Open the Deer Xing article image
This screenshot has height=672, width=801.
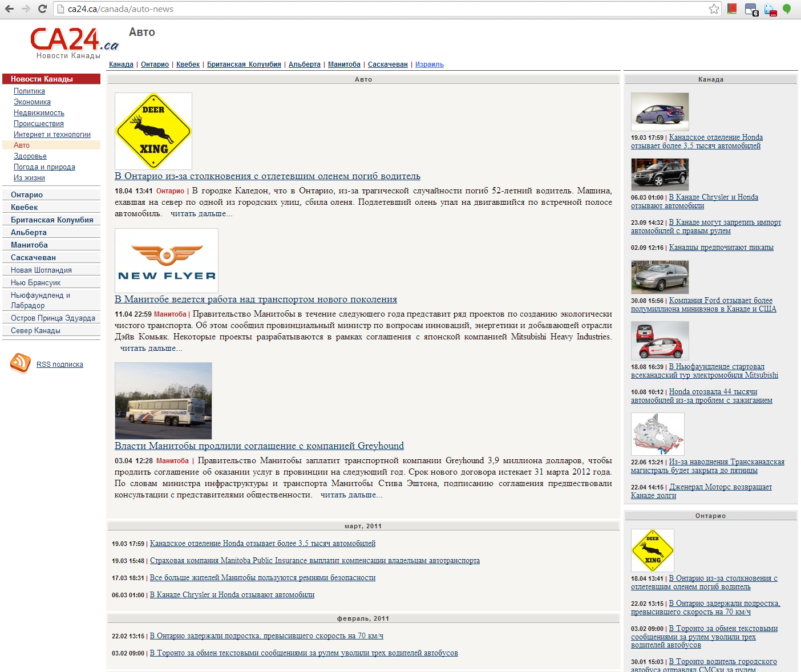tap(153, 131)
